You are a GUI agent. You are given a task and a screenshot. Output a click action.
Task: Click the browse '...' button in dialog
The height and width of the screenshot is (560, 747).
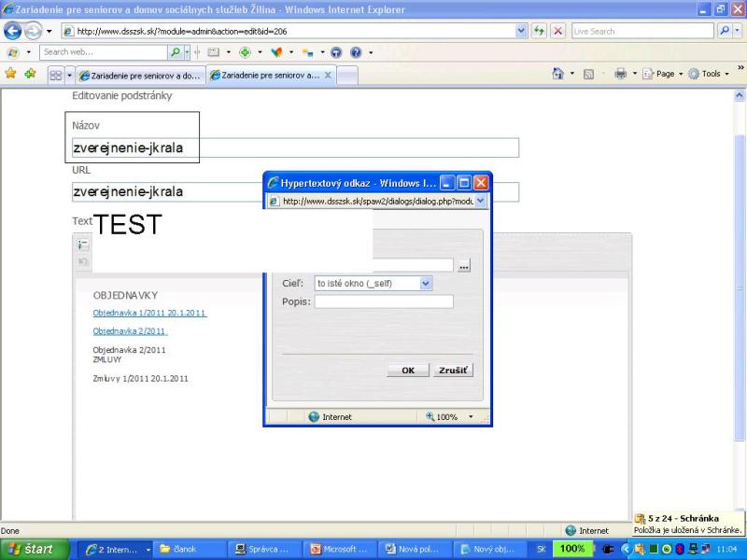pos(464,266)
